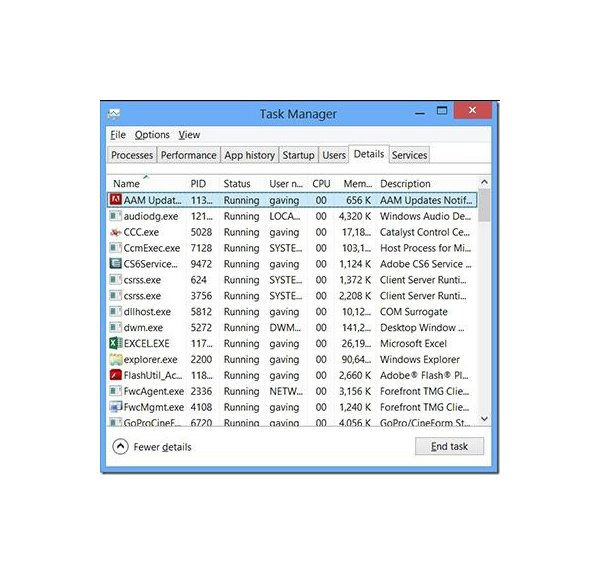Select the dwm.exe process name
The height and width of the screenshot is (575, 600).
[143, 328]
